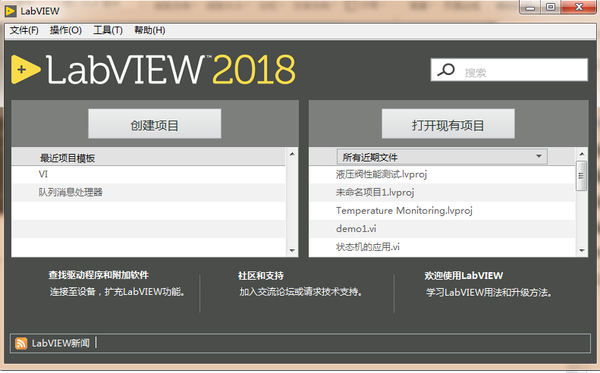Expand the 所有近期文件 dropdown
The image size is (600, 373).
coord(442,157)
